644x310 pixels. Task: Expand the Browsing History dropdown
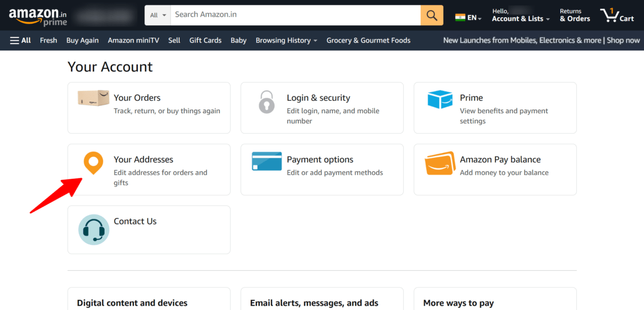click(x=286, y=40)
